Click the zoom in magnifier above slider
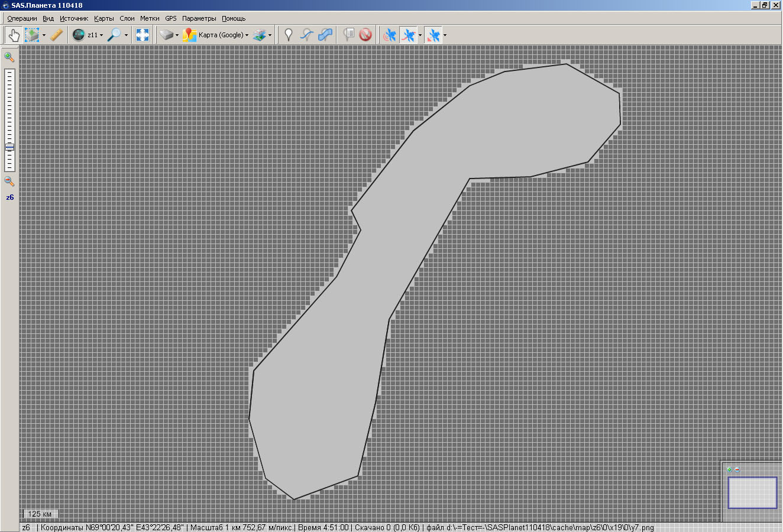Image resolution: width=783 pixels, height=532 pixels. coord(9,57)
